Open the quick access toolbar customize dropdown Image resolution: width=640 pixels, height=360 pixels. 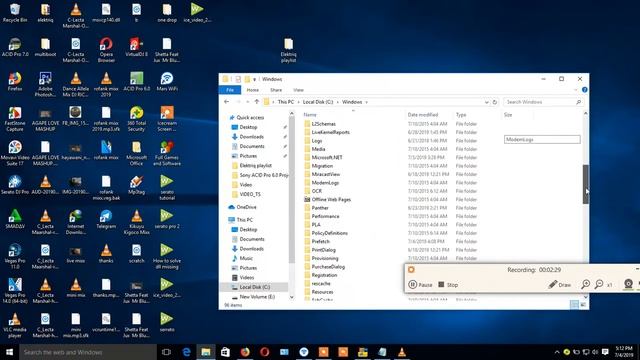pos(254,79)
